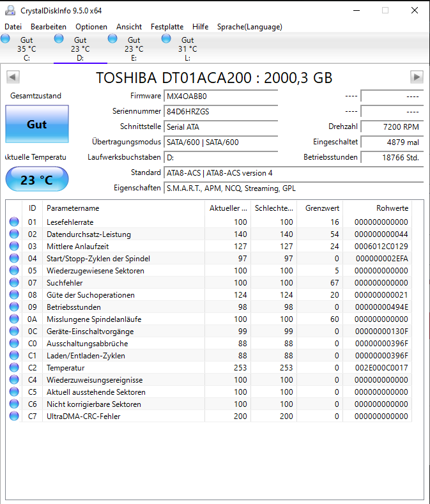Click the Standard field ATA8-ACS

pos(294,173)
